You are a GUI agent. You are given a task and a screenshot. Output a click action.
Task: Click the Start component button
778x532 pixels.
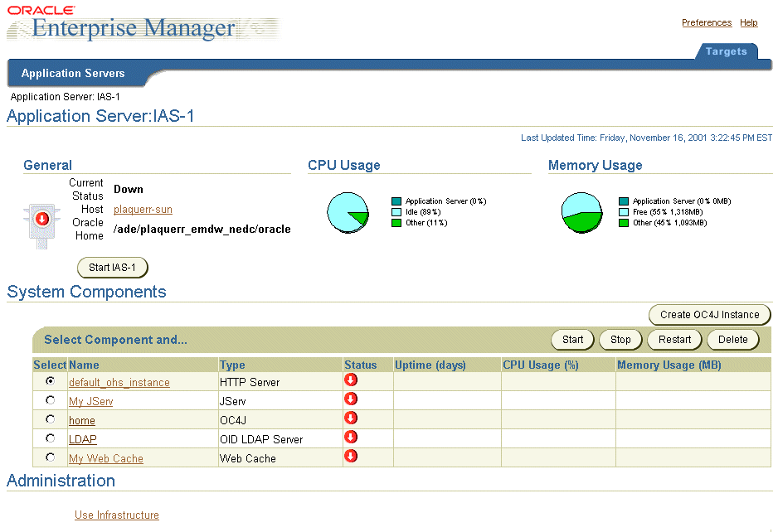[572, 340]
